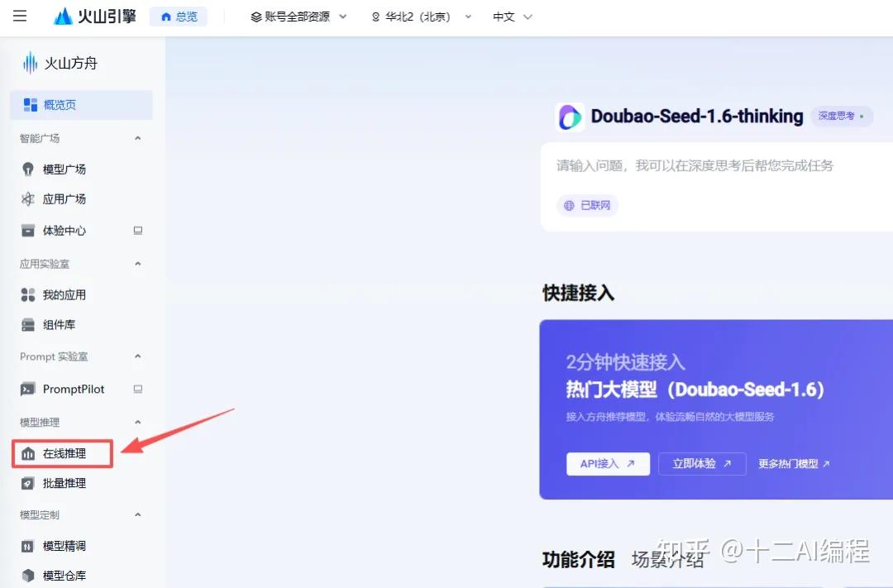This screenshot has width=893, height=588.
Task: Open the 模型精调 page
Action: (63, 545)
